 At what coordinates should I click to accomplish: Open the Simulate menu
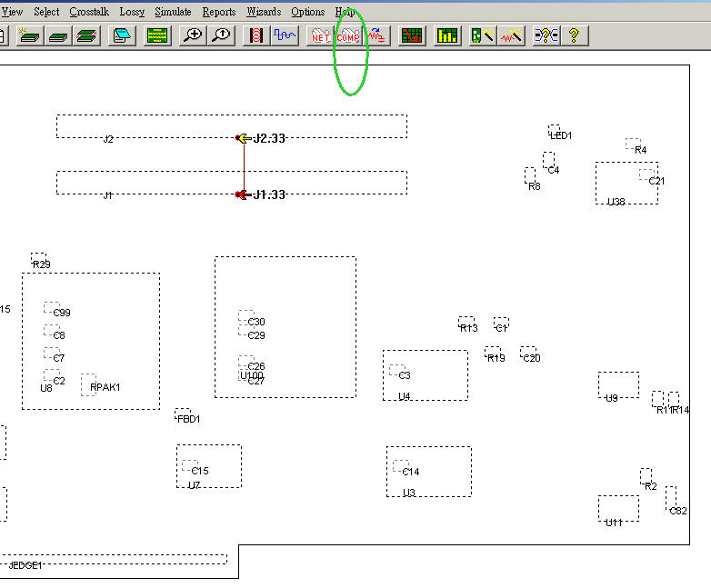(x=173, y=12)
